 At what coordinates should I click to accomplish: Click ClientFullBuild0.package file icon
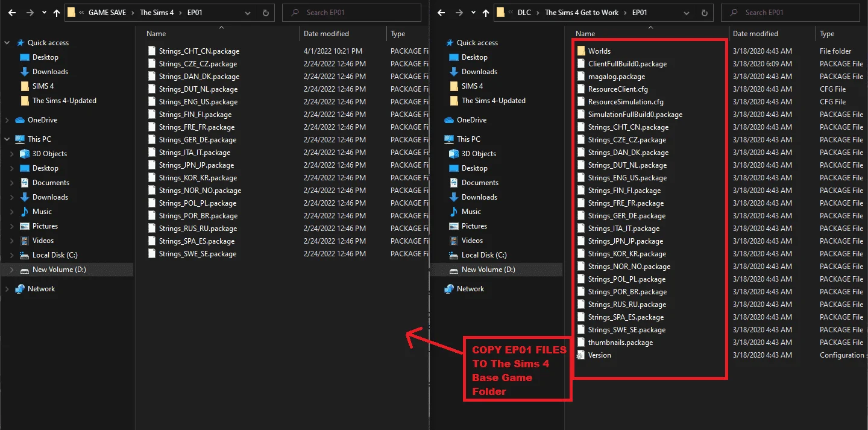tap(581, 64)
